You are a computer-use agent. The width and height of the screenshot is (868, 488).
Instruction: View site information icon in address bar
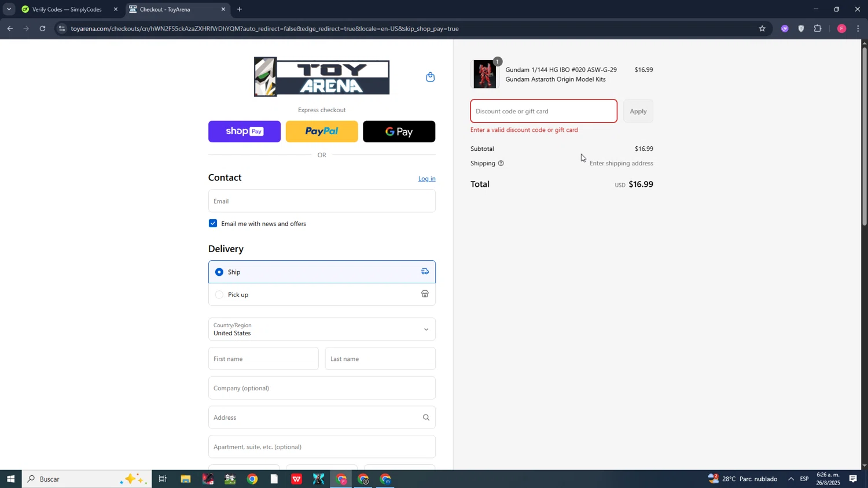[62, 28]
